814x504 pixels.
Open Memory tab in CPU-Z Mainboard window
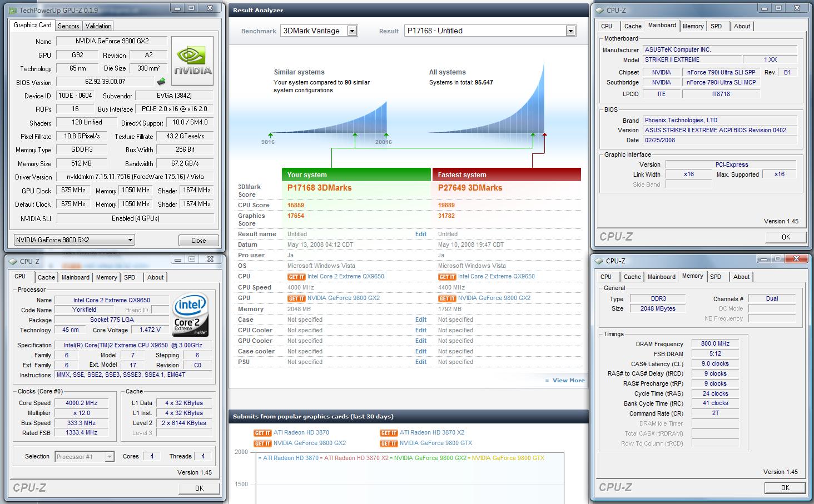pyautogui.click(x=693, y=26)
